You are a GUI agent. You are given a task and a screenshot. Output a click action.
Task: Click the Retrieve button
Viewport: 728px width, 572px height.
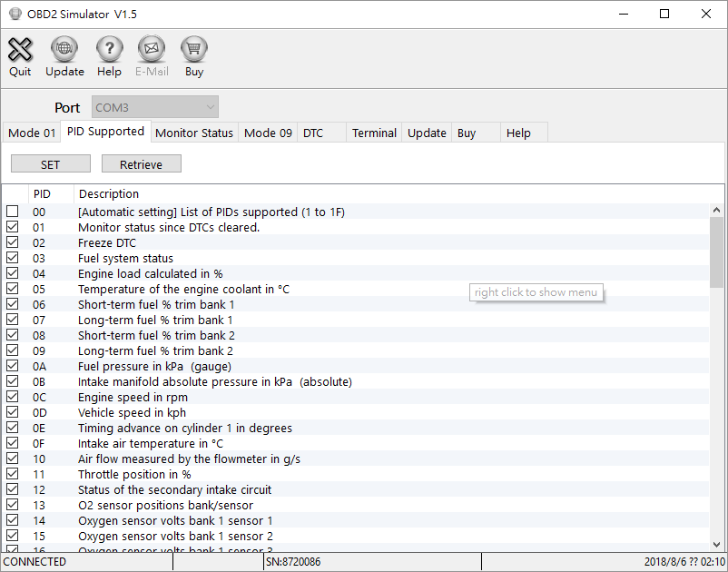(x=141, y=164)
